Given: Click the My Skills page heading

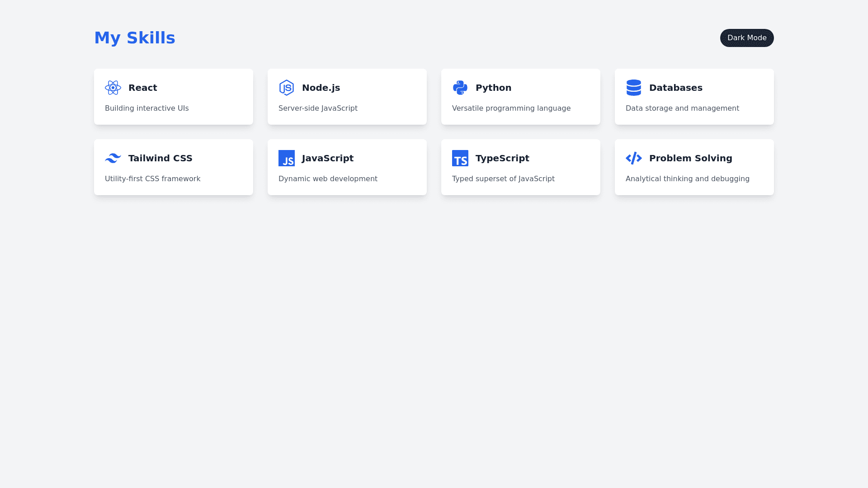Looking at the screenshot, I should (x=135, y=38).
